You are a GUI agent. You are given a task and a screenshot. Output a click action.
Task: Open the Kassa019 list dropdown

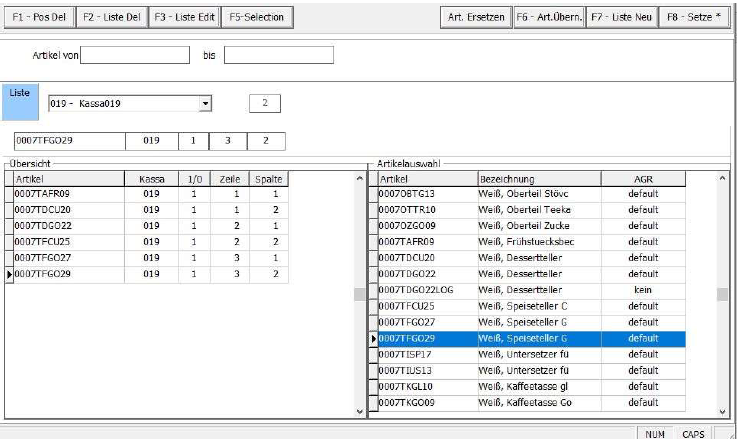point(206,103)
